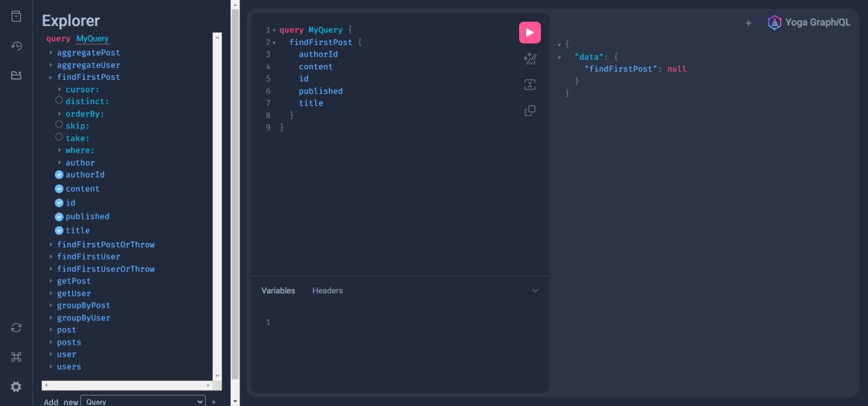
Task: Open the documentation explorer icon
Action: pyautogui.click(x=17, y=17)
